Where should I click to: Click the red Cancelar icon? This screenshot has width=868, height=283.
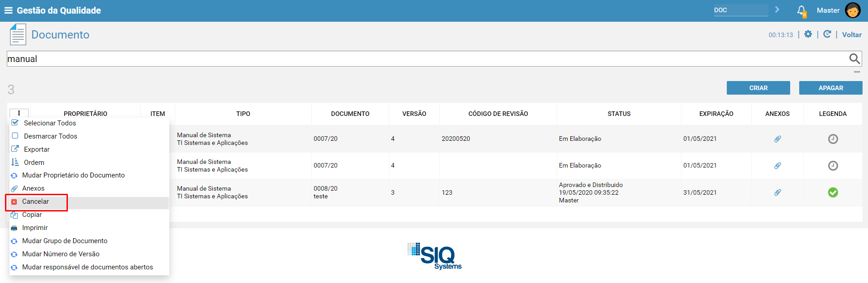14,202
